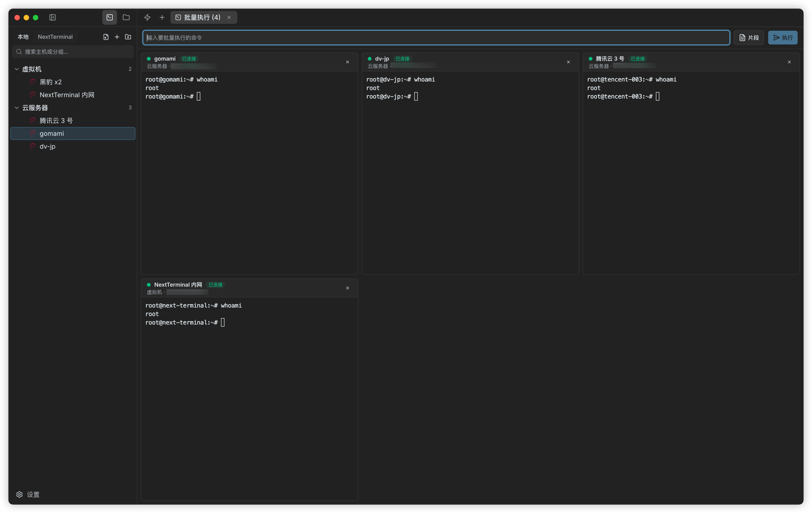Viewport: 812px width, 513px height.
Task: Close the 批量执行 (4) tab
Action: coord(229,17)
